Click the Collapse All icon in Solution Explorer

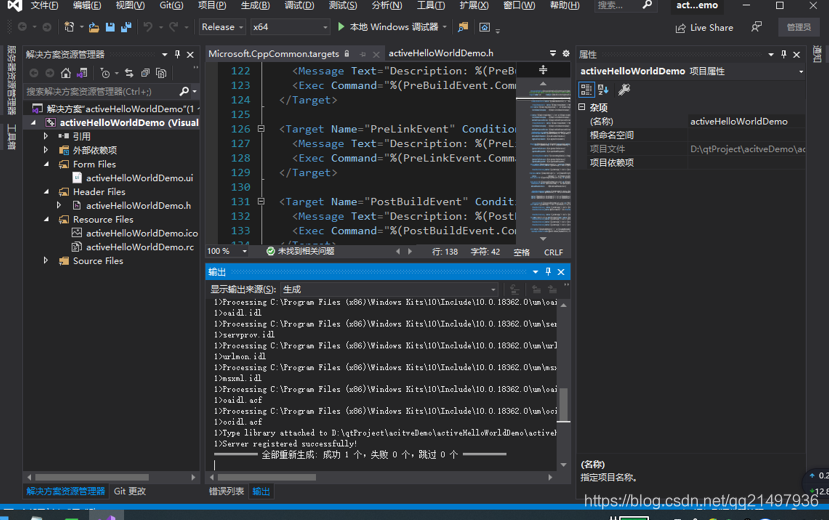click(x=145, y=73)
